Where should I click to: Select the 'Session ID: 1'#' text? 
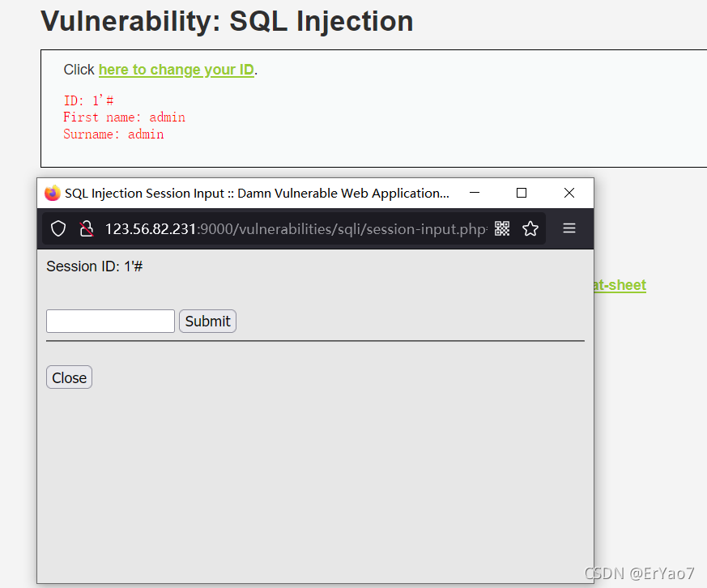[x=94, y=266]
